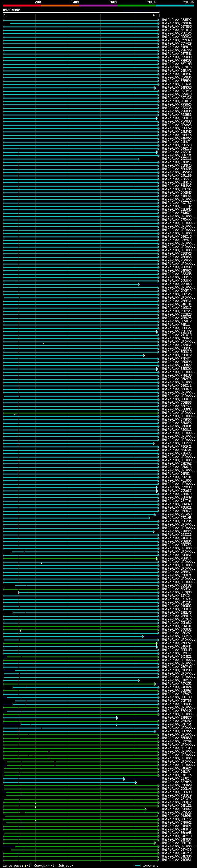Select hit label UniRef100_Q6C955
This screenshot has width=197, height=868.
(x=177, y=731)
